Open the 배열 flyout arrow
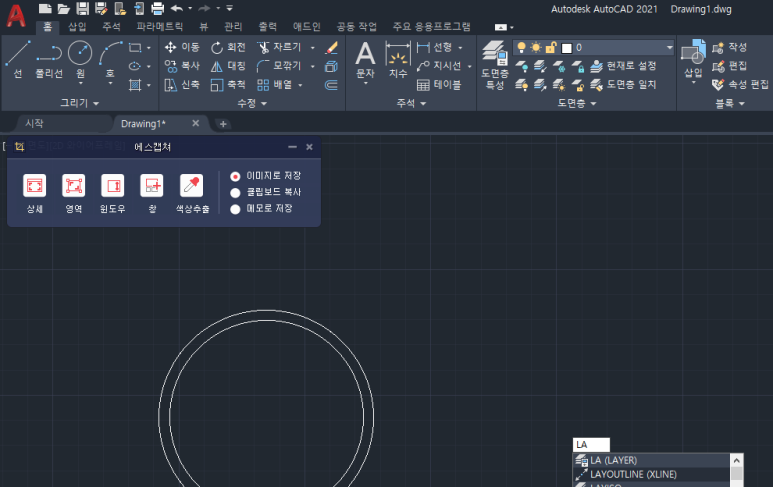The image size is (773, 487). click(x=300, y=85)
